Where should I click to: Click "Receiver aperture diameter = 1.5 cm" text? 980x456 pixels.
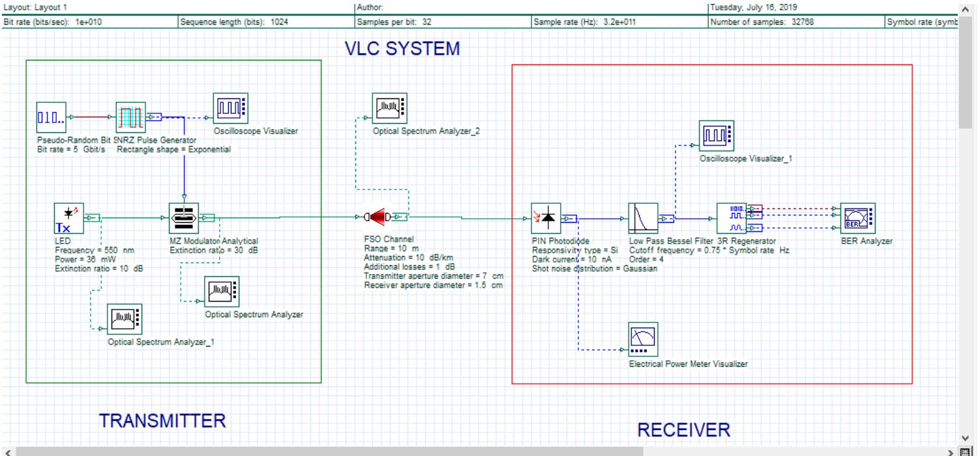point(434,285)
